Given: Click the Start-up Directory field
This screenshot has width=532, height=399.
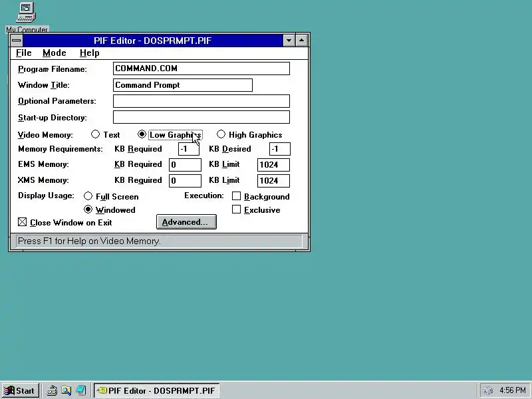Looking at the screenshot, I should click(x=201, y=118).
